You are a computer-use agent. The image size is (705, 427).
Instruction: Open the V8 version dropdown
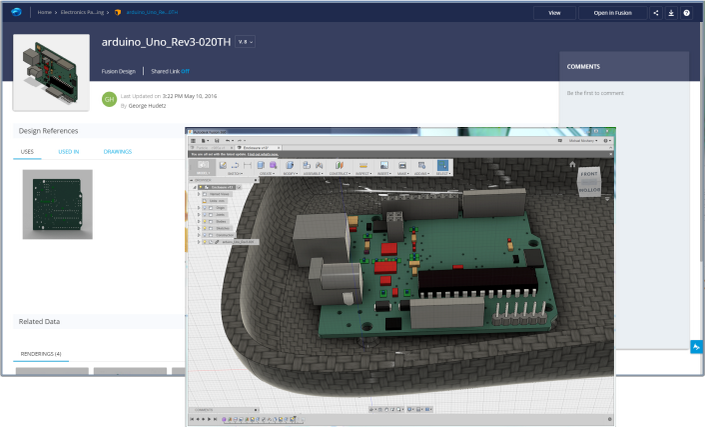pyautogui.click(x=246, y=42)
